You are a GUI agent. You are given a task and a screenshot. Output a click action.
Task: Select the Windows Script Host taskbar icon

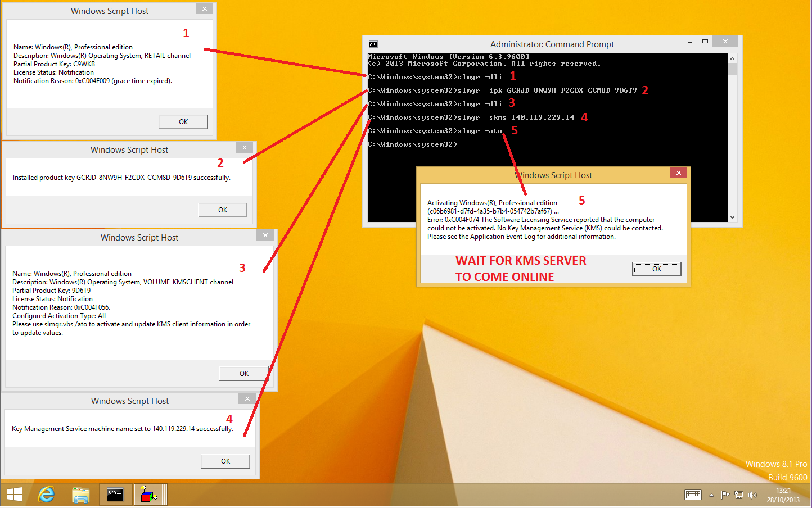tap(149, 495)
